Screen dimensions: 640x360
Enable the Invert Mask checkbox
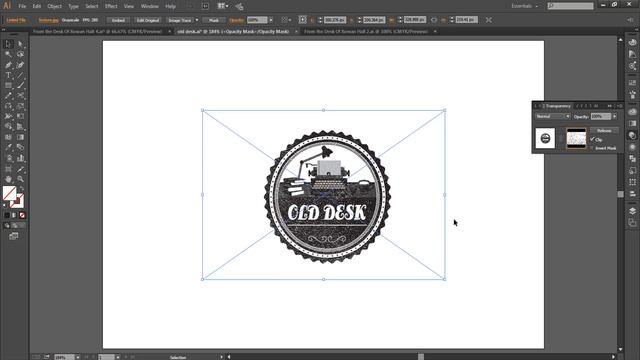pyautogui.click(x=592, y=148)
